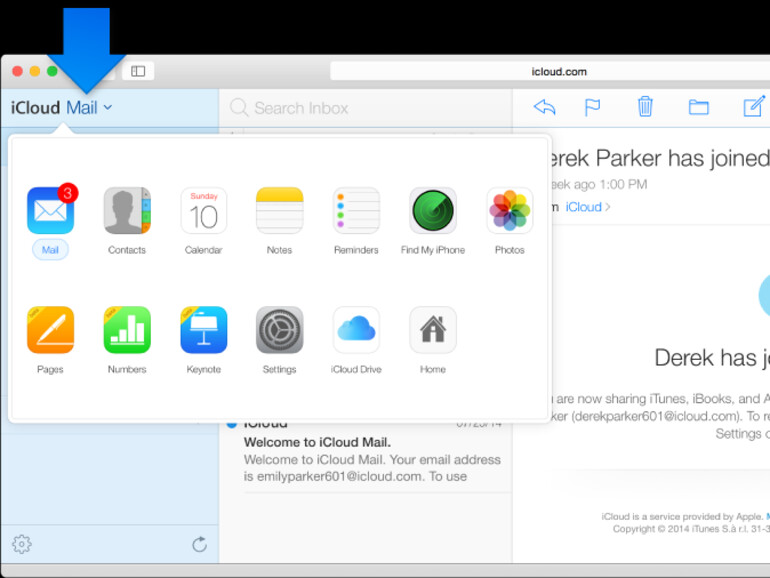Refresh the mailbox

199,544
